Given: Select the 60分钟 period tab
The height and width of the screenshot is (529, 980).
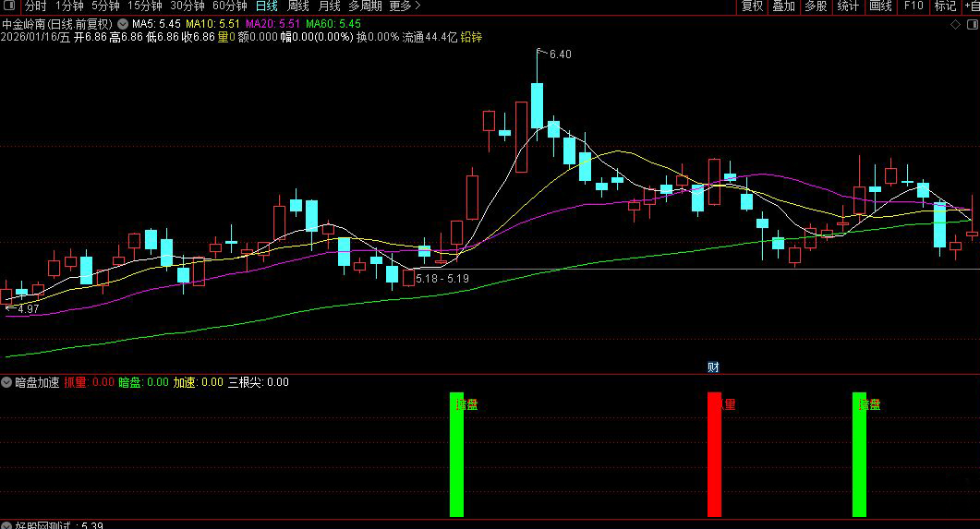Looking at the screenshot, I should click(x=230, y=6).
